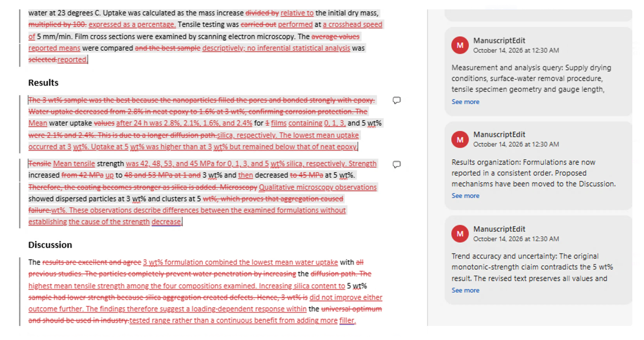Click inserted word 'performed'

tap(295, 25)
